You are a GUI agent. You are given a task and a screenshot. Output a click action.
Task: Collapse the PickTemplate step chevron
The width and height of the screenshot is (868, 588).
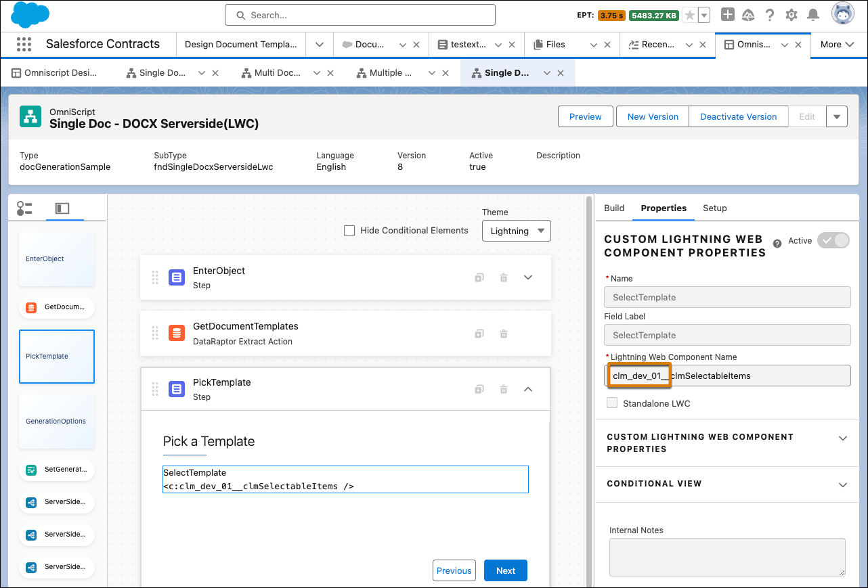529,389
